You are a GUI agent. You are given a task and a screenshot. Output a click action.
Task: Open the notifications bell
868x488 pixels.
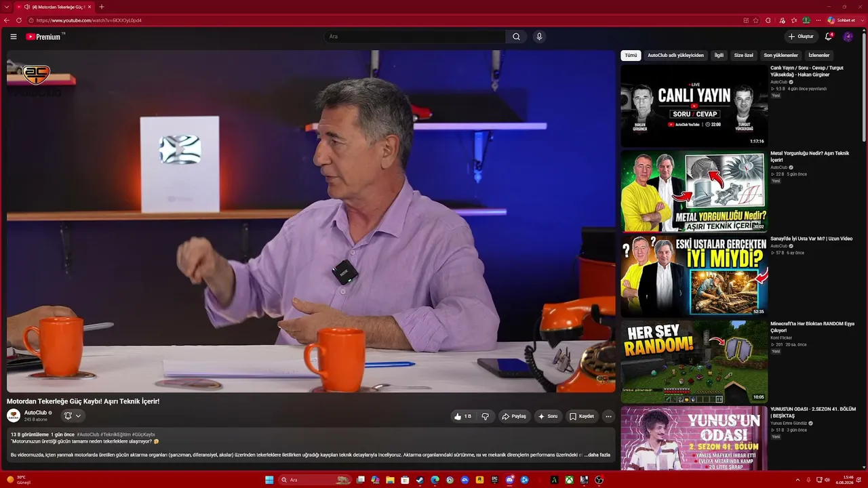[828, 37]
